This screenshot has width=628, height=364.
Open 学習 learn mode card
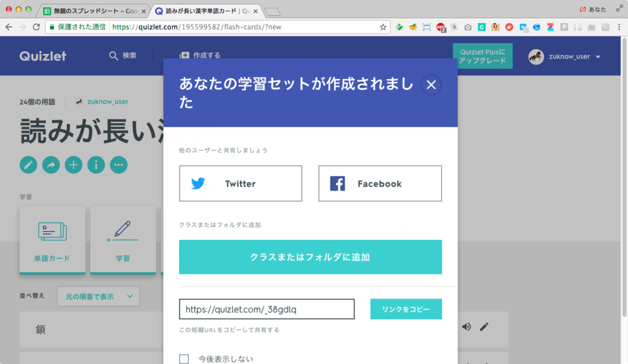point(123,240)
